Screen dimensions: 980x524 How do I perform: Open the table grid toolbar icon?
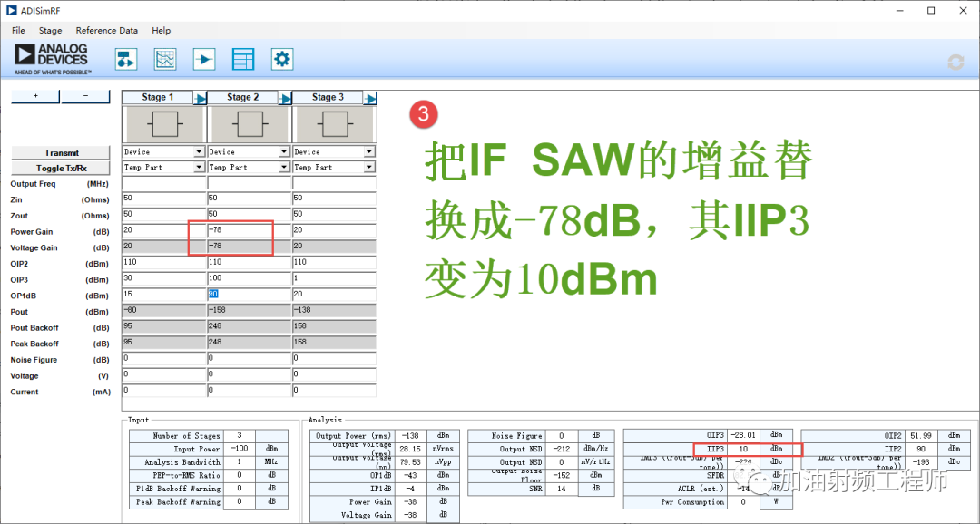(243, 60)
